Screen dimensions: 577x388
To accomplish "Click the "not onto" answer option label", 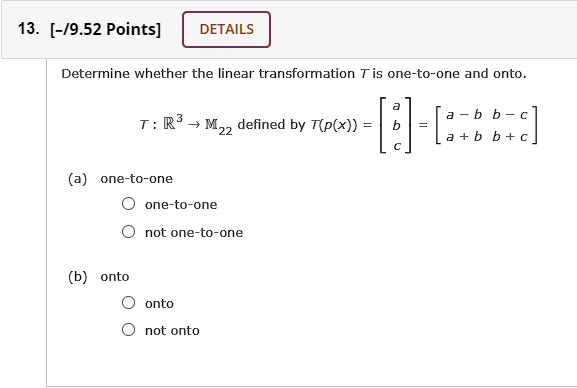I will 172,331.
